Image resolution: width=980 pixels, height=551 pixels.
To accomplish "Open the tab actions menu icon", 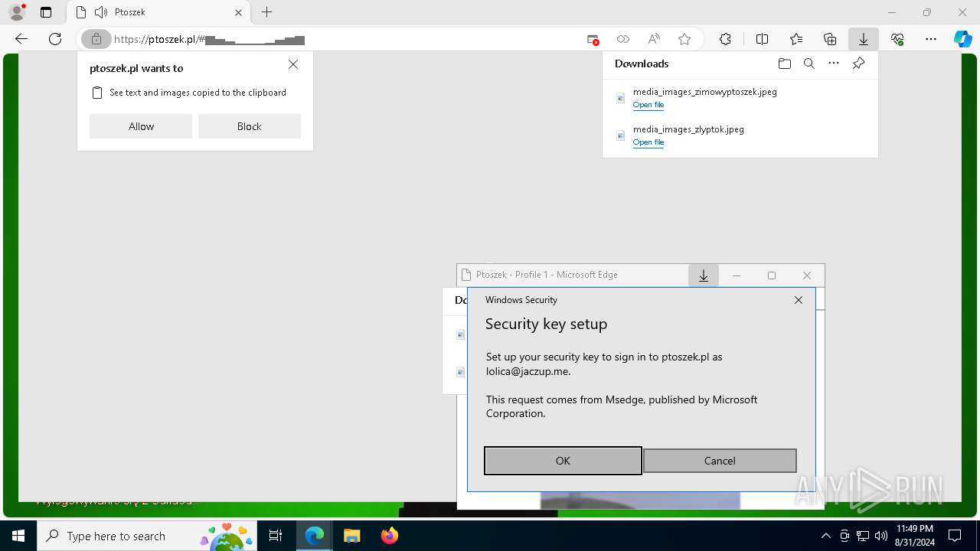I will tap(46, 12).
